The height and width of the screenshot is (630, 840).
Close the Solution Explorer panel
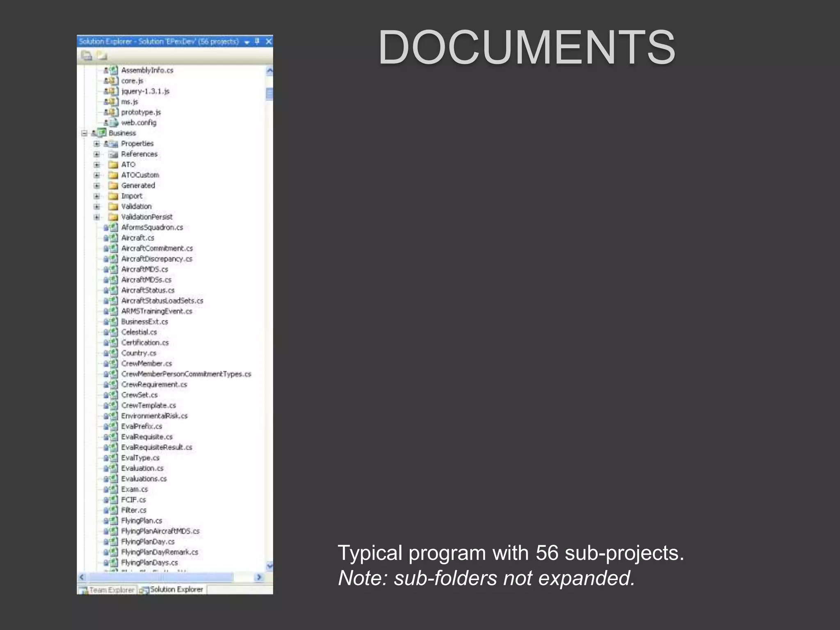(269, 41)
